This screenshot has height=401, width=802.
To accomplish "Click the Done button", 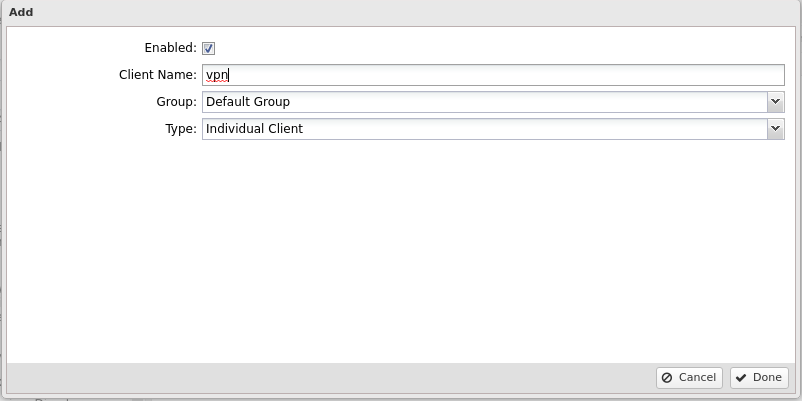I will pos(759,377).
